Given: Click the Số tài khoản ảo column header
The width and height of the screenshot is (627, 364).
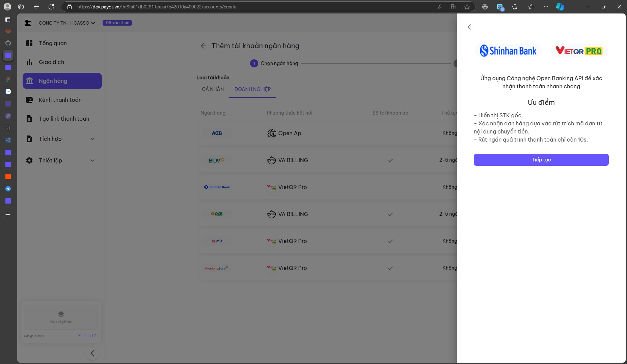Looking at the screenshot, I should [390, 113].
